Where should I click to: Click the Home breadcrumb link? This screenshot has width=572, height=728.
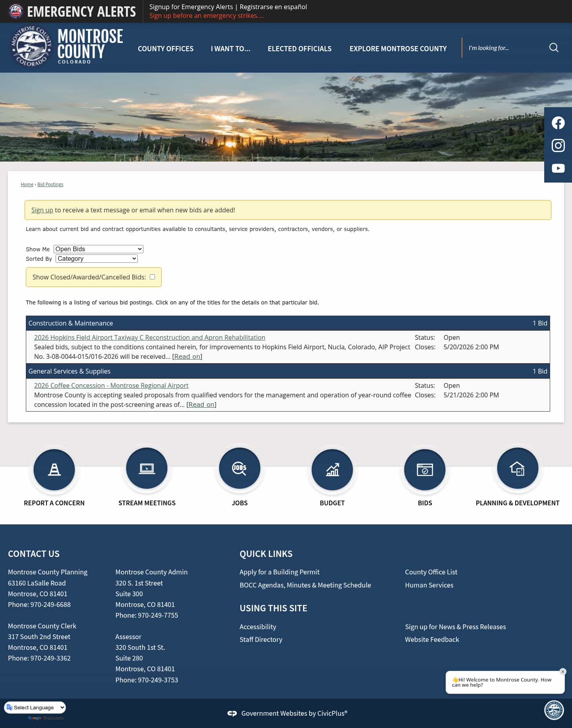pyautogui.click(x=27, y=185)
